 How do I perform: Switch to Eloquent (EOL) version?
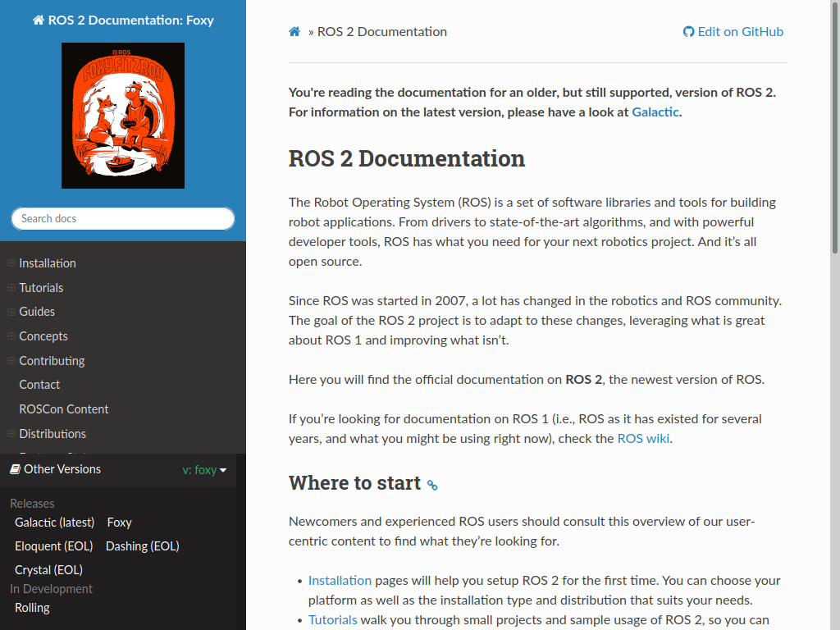point(54,546)
